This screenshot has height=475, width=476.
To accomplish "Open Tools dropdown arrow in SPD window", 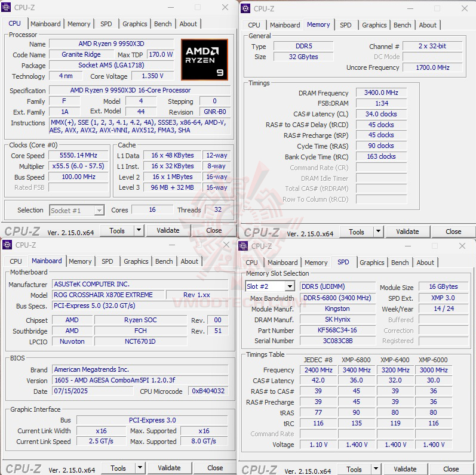I will 376,469.
